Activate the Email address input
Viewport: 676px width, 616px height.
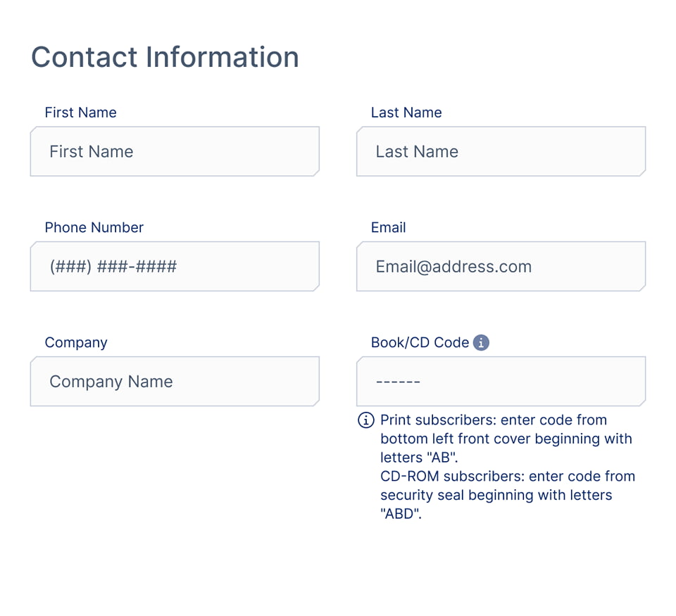tap(501, 266)
